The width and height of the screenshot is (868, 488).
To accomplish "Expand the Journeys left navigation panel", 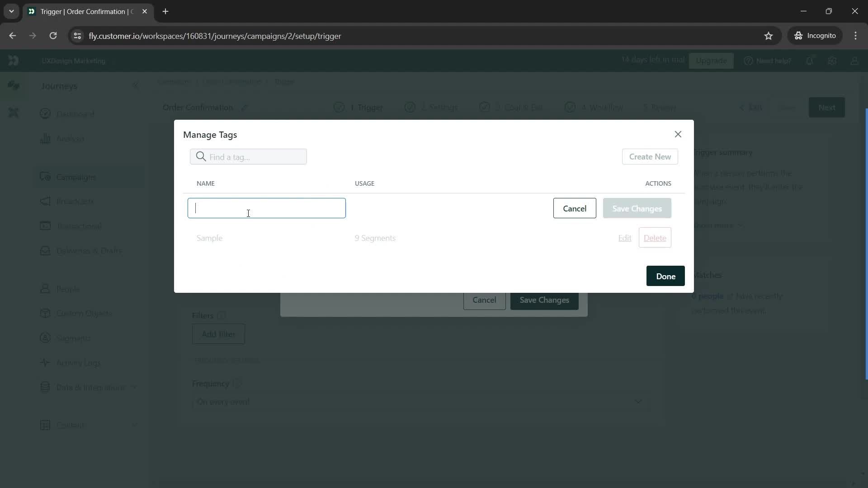I will coord(136,85).
